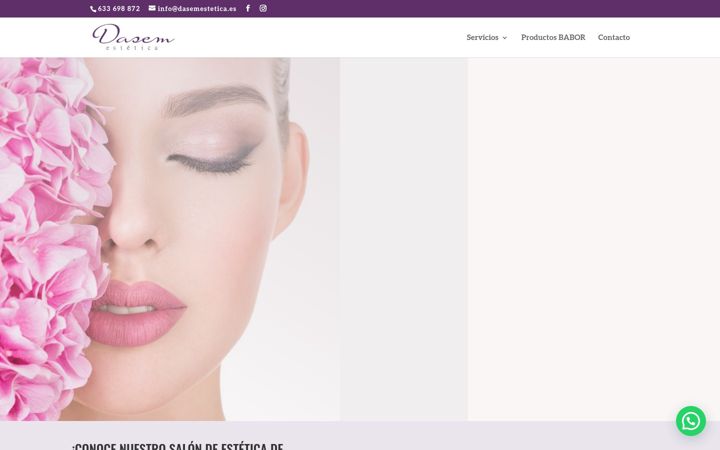Go to Productos BABOR page
Screen dimensions: 720x450
[x=553, y=38]
